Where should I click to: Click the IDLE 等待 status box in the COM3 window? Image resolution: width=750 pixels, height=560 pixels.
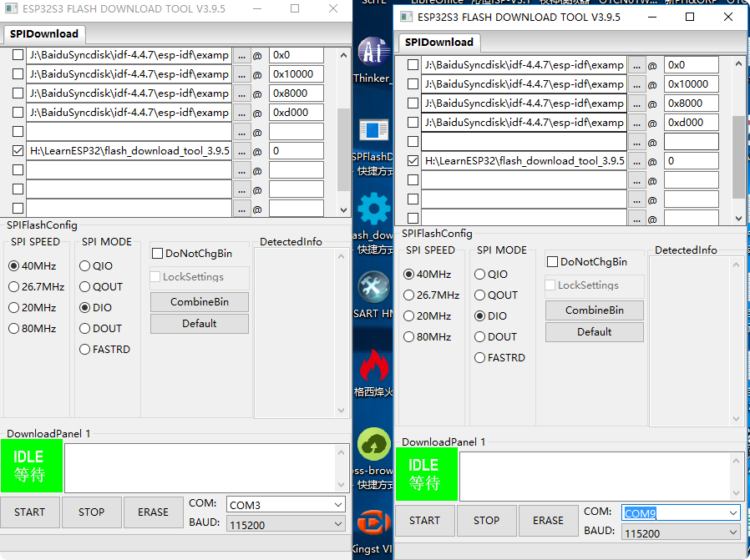(x=32, y=466)
